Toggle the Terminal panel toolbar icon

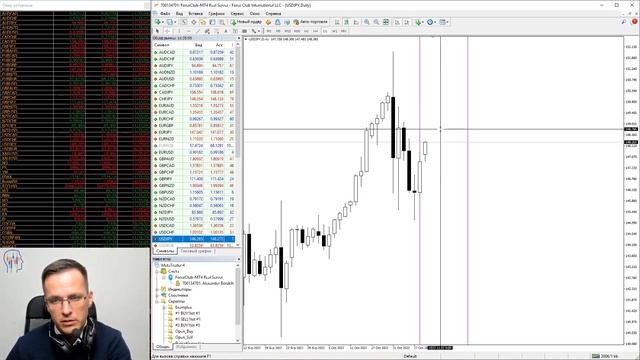212,22
